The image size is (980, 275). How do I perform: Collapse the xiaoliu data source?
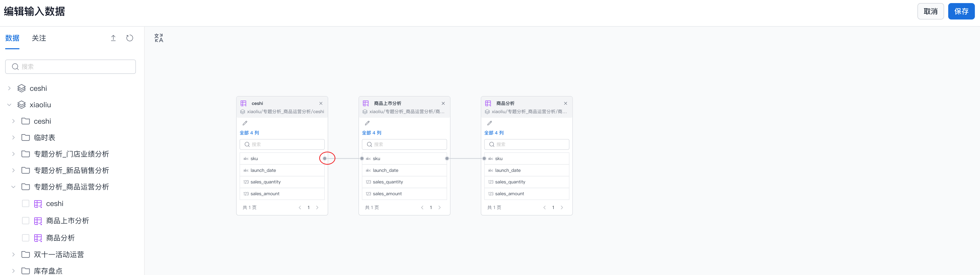[x=9, y=105]
